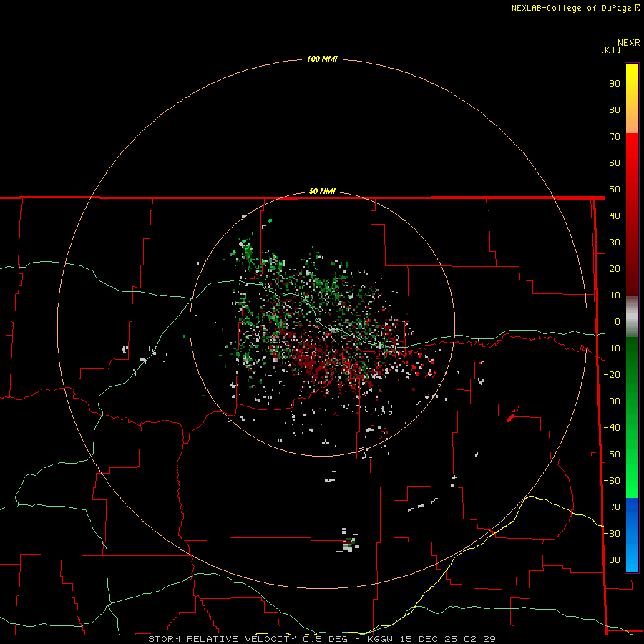Click the 70 knot scale label
The image size is (644, 644).
coord(615,137)
